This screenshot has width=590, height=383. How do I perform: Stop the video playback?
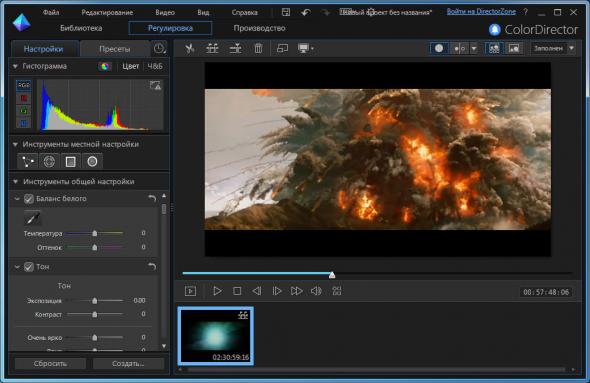click(237, 291)
